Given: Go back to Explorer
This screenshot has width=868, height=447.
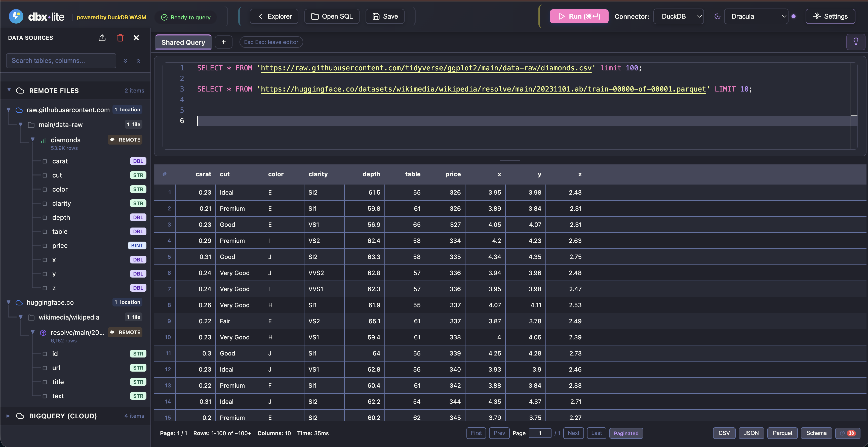Looking at the screenshot, I should click(274, 17).
